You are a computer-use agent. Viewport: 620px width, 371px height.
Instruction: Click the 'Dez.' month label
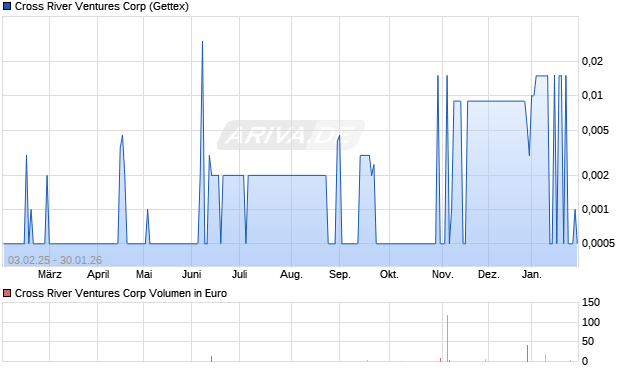pyautogui.click(x=489, y=274)
